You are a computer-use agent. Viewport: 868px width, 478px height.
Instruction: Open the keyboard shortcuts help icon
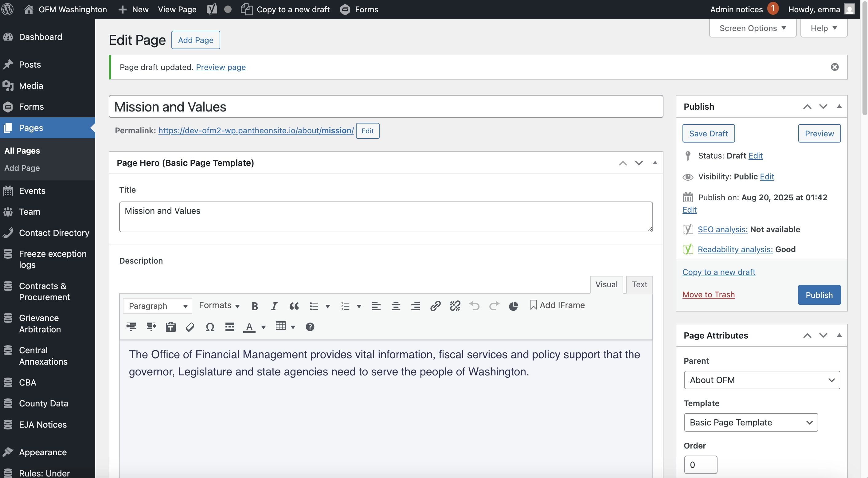(x=310, y=327)
